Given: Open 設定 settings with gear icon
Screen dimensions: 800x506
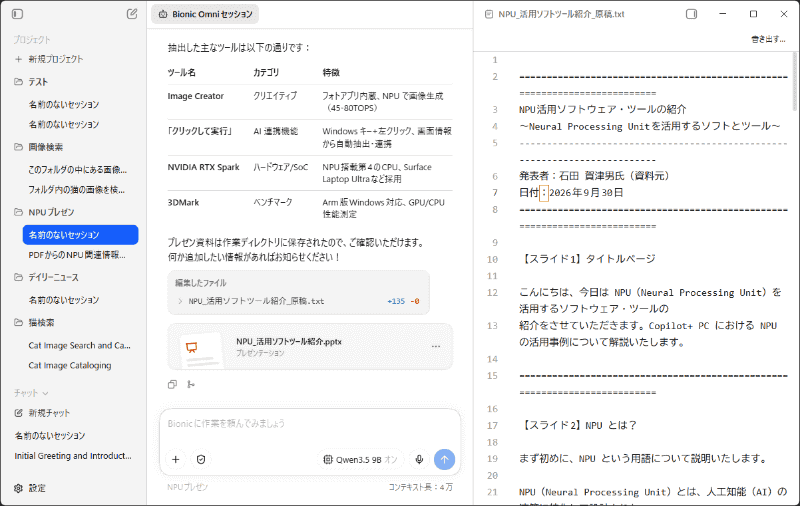Looking at the screenshot, I should click(x=30, y=488).
